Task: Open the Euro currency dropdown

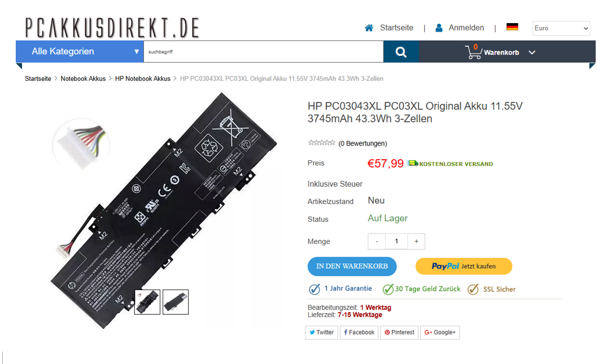Action: click(561, 28)
